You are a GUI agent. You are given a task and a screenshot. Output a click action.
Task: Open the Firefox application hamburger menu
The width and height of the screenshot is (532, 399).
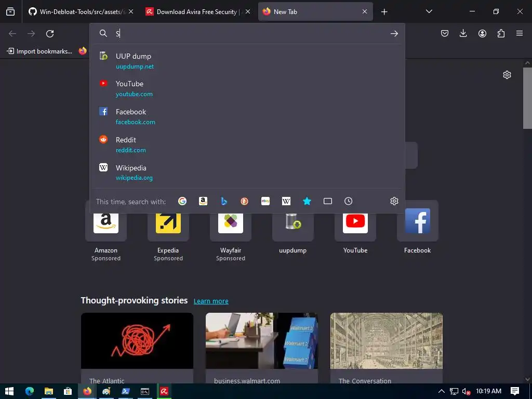(x=520, y=33)
